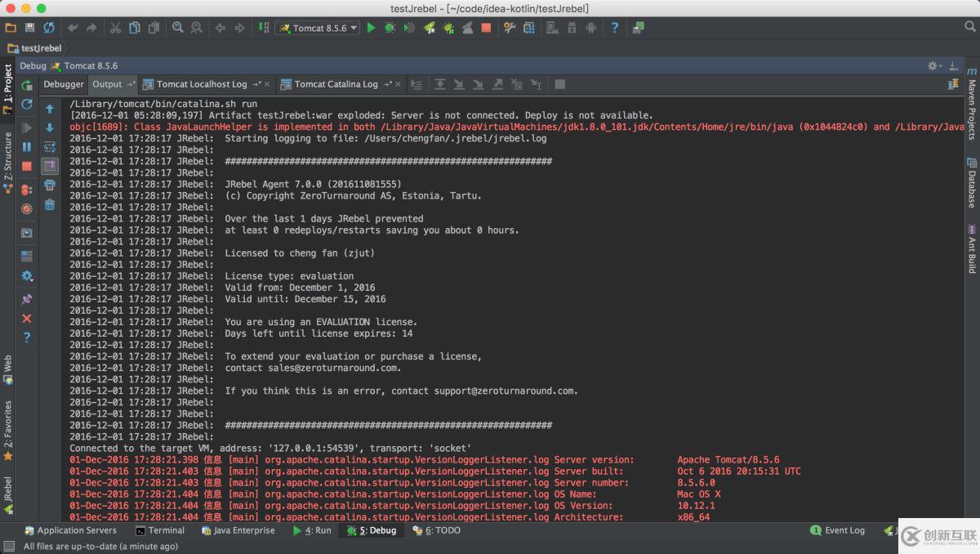The width and height of the screenshot is (980, 554).
Task: Open the Terminal tool window
Action: 160,530
